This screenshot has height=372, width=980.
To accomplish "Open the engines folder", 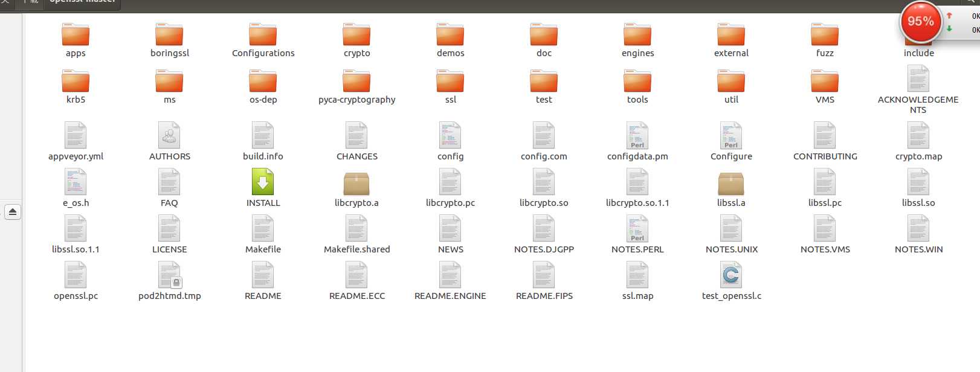I will coord(637,34).
